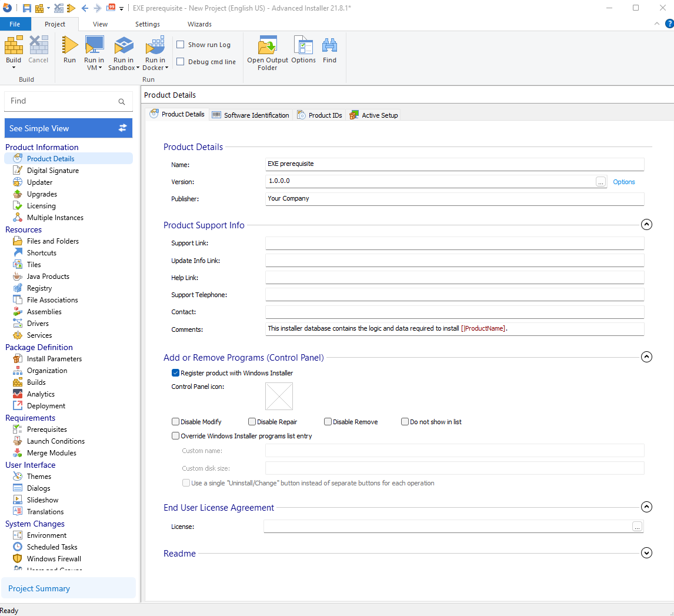Collapse End User License Agreement section
Image resolution: width=674 pixels, height=616 pixels.
646,507
